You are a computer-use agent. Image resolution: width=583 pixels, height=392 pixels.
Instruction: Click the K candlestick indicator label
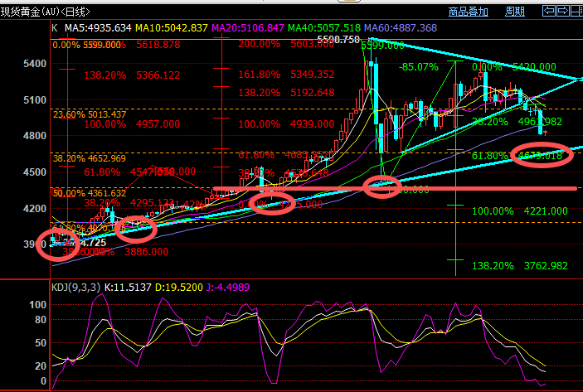coord(54,27)
